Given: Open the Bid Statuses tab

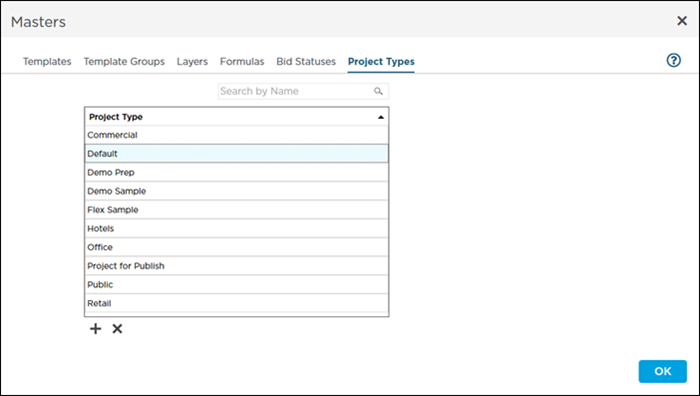Looking at the screenshot, I should tap(306, 62).
